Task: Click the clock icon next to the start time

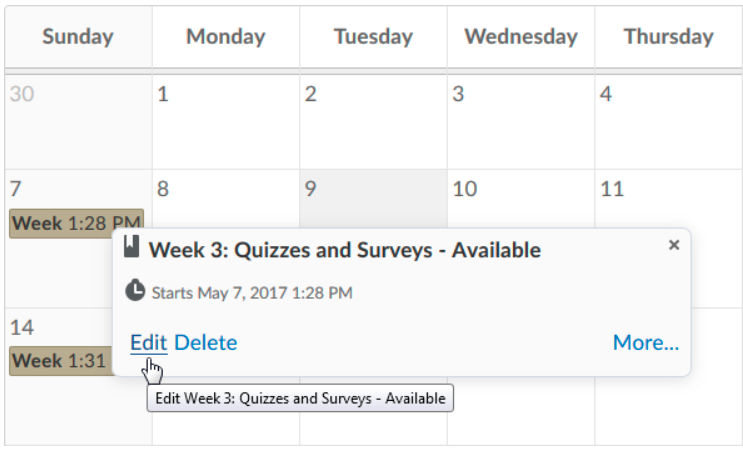Action: 135,291
